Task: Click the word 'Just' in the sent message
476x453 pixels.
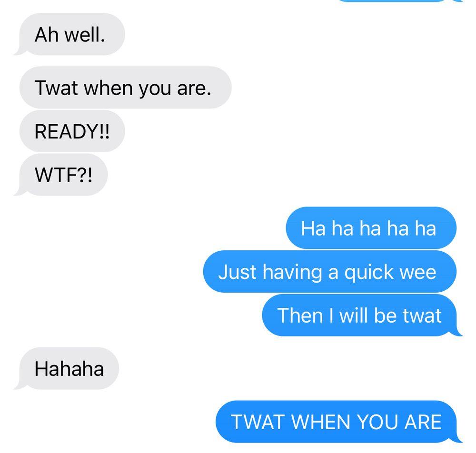Action: point(237,272)
